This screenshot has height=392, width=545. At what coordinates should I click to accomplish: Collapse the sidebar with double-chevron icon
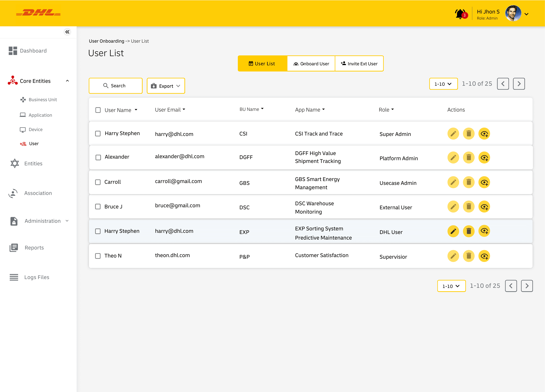click(67, 32)
